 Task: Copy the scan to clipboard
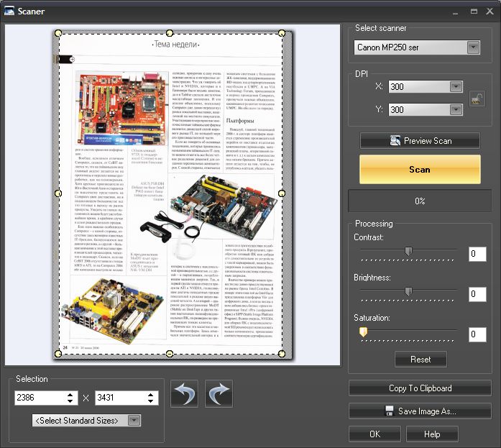click(420, 388)
